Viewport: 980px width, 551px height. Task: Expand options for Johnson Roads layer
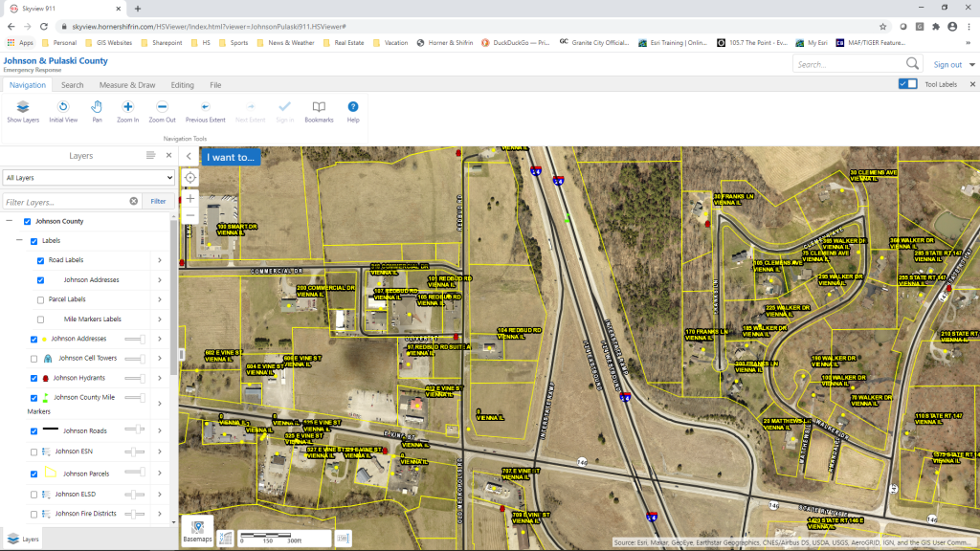[x=160, y=430]
